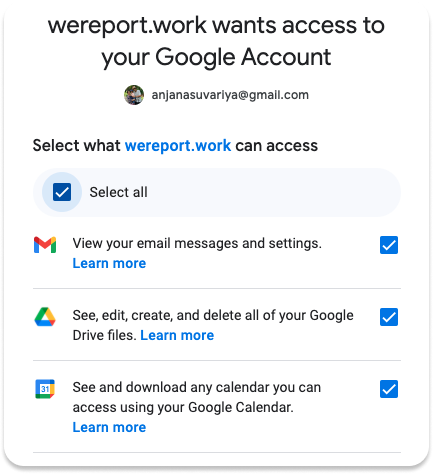This screenshot has width=433, height=474.
Task: Click the 'See and download any calendar' description
Action: (197, 397)
